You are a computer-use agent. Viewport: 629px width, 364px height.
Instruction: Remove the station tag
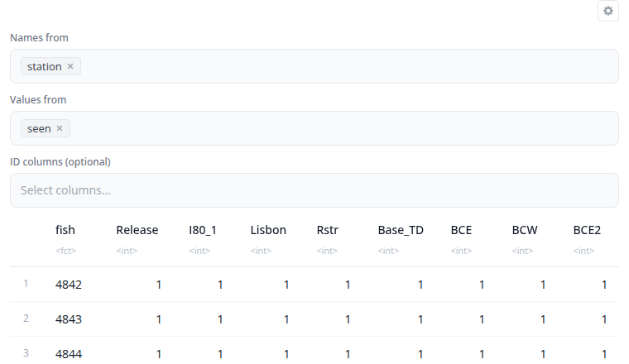pyautogui.click(x=70, y=66)
